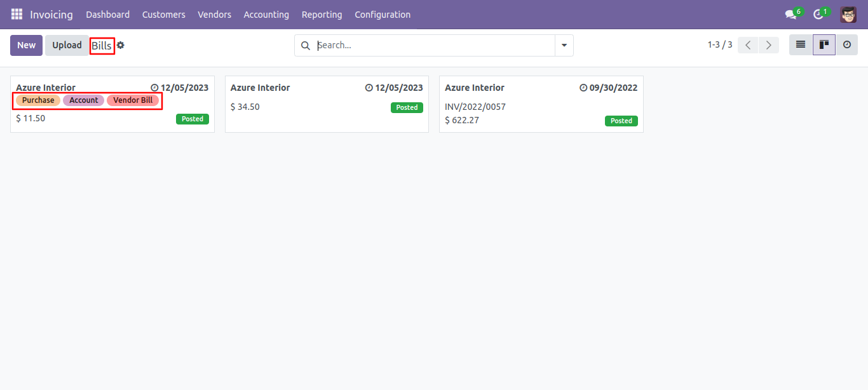The width and height of the screenshot is (868, 390).
Task: Click the search magnifier icon
Action: point(306,45)
